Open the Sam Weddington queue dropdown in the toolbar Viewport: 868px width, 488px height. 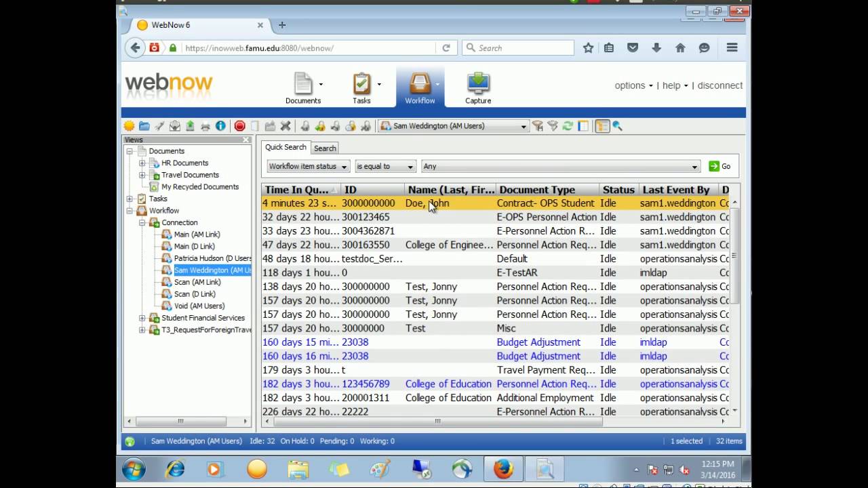click(453, 126)
